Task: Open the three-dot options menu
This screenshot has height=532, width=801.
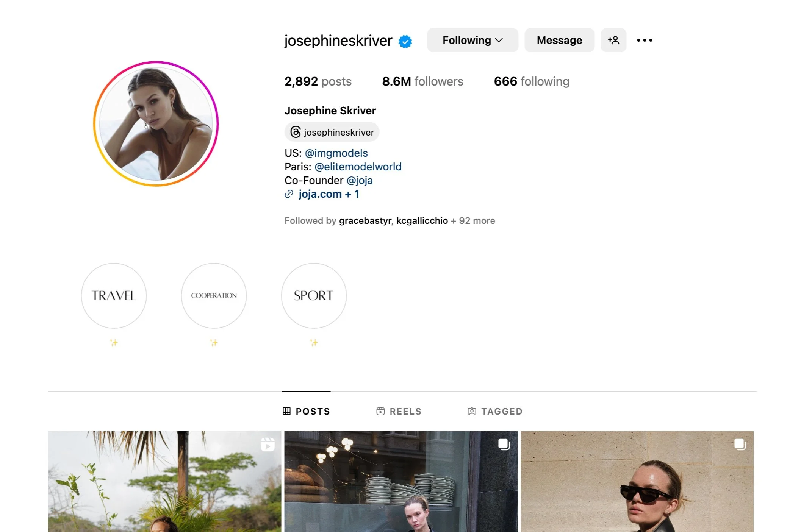Action: [x=645, y=40]
